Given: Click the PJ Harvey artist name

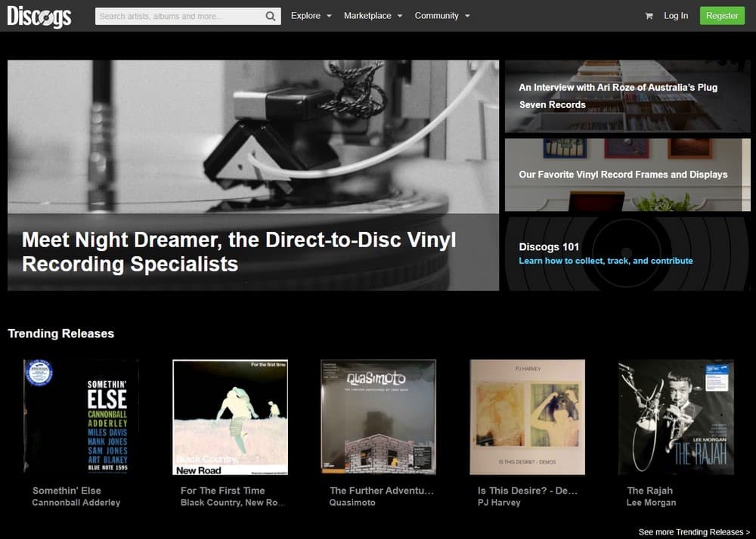Looking at the screenshot, I should tap(499, 503).
